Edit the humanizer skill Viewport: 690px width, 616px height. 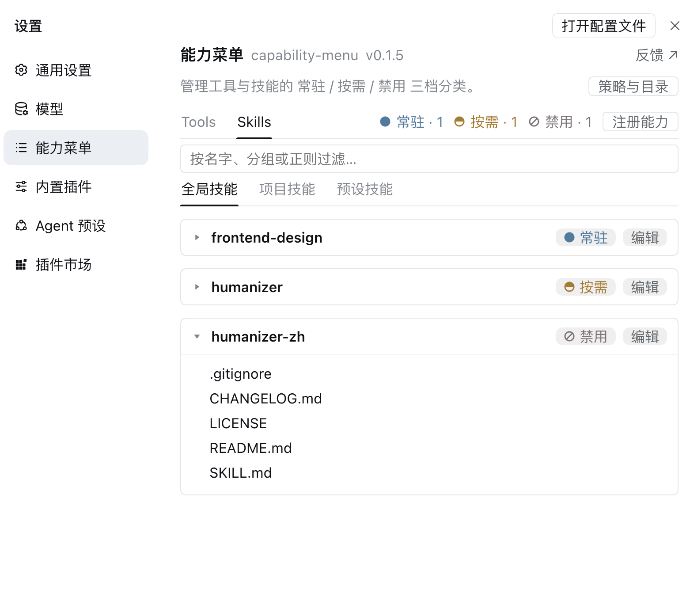(x=645, y=287)
